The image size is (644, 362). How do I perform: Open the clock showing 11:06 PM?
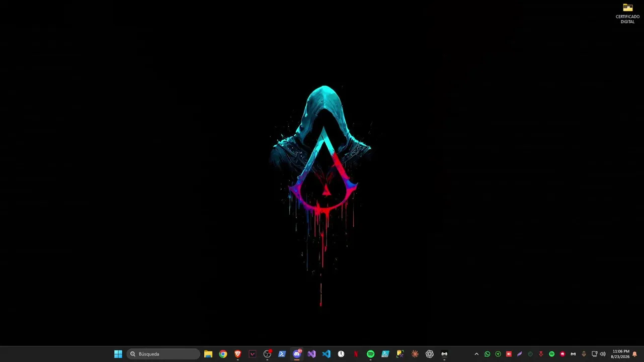pyautogui.click(x=620, y=354)
